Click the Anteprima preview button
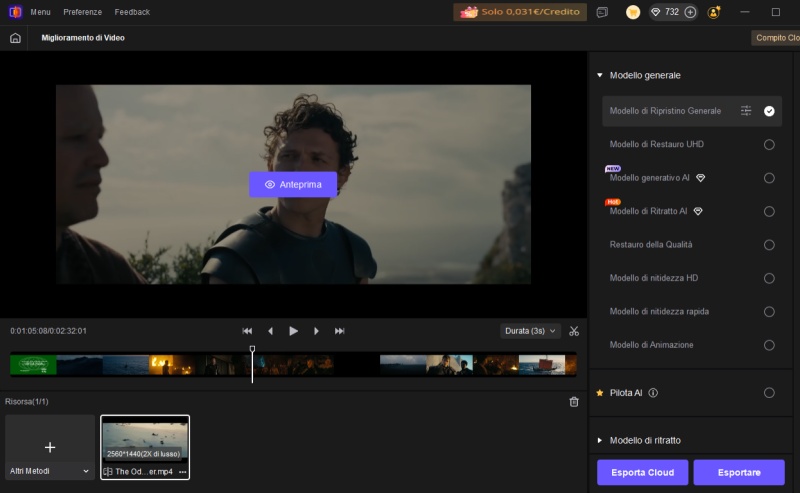Image resolution: width=800 pixels, height=493 pixels. click(x=293, y=184)
